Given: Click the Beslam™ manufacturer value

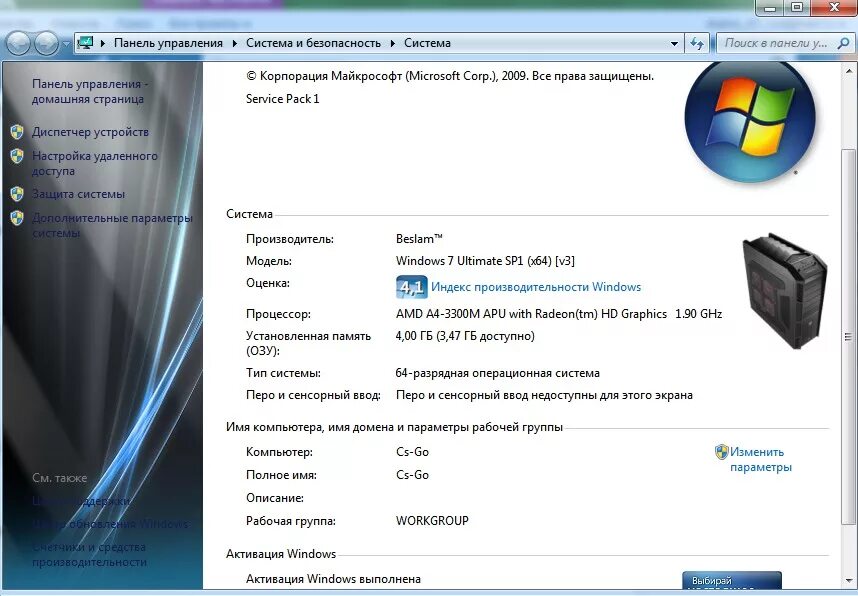Looking at the screenshot, I should tap(419, 239).
